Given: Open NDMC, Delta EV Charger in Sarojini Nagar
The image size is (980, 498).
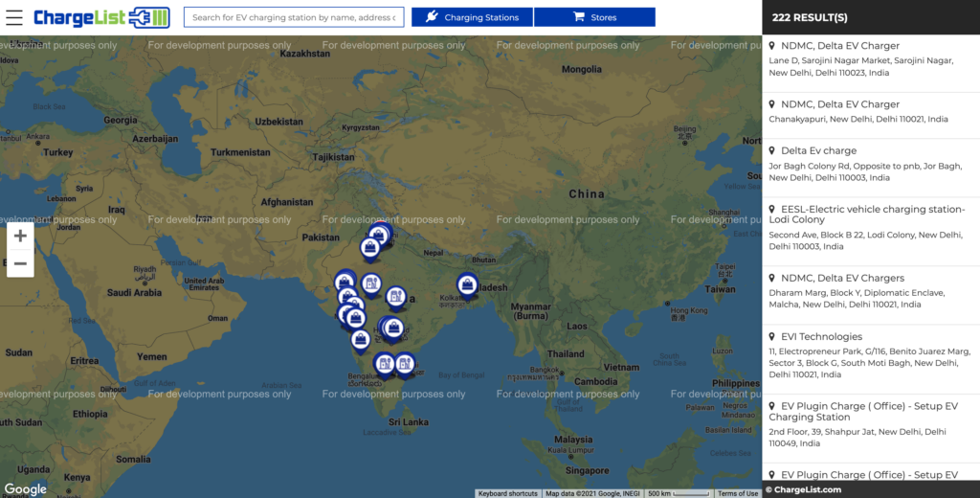Looking at the screenshot, I should coord(840,46).
